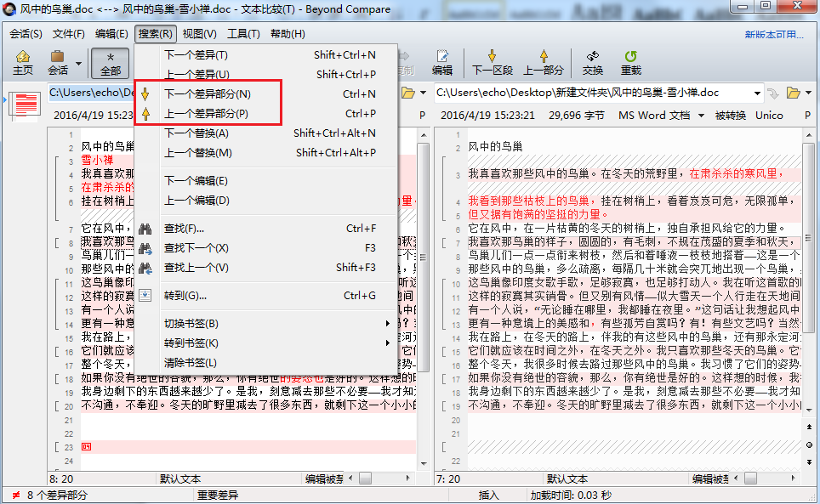Open right pane's folder browse icon

click(x=791, y=92)
